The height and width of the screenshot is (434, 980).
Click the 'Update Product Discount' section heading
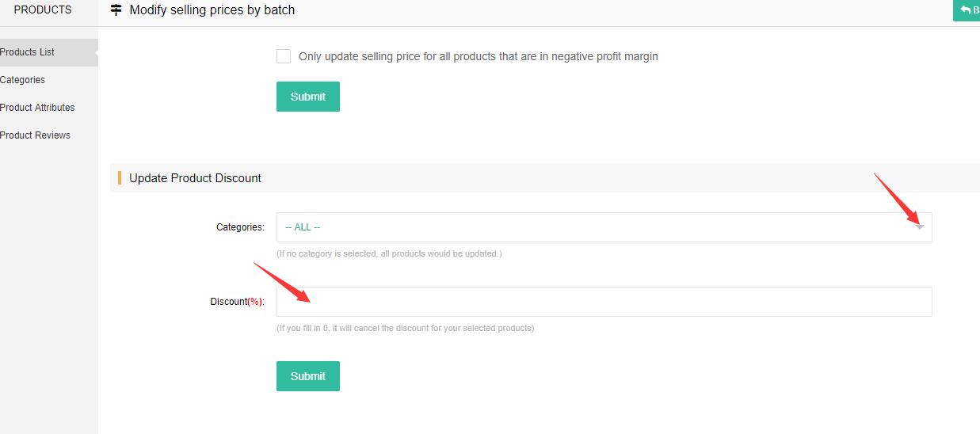[x=195, y=178]
